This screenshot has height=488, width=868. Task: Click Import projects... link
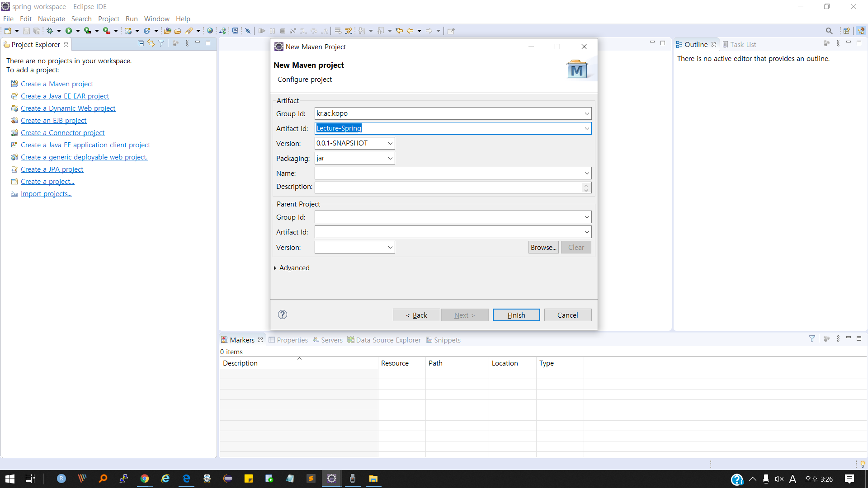click(x=46, y=193)
